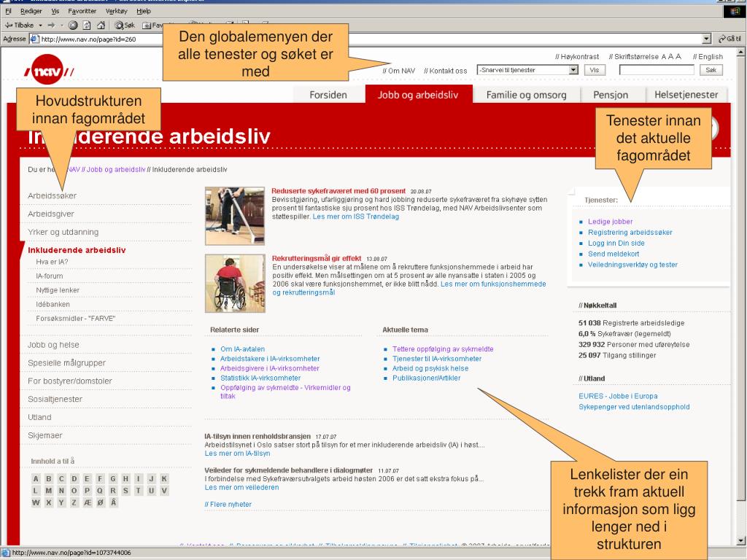Open the IA-forum submenu item
The height and width of the screenshot is (560, 747).
[x=49, y=276]
